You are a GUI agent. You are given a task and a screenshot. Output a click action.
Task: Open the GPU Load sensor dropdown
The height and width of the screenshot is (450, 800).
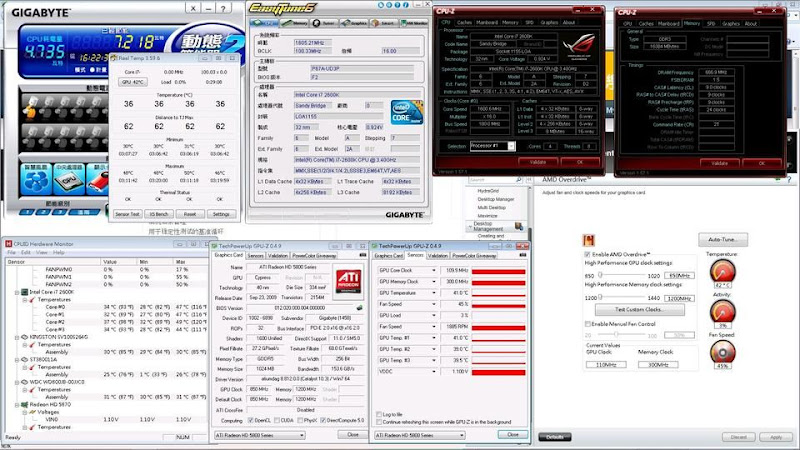point(434,315)
